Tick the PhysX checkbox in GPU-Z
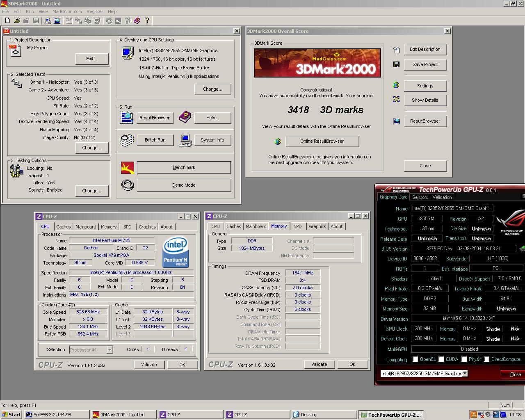 [x=464, y=359]
